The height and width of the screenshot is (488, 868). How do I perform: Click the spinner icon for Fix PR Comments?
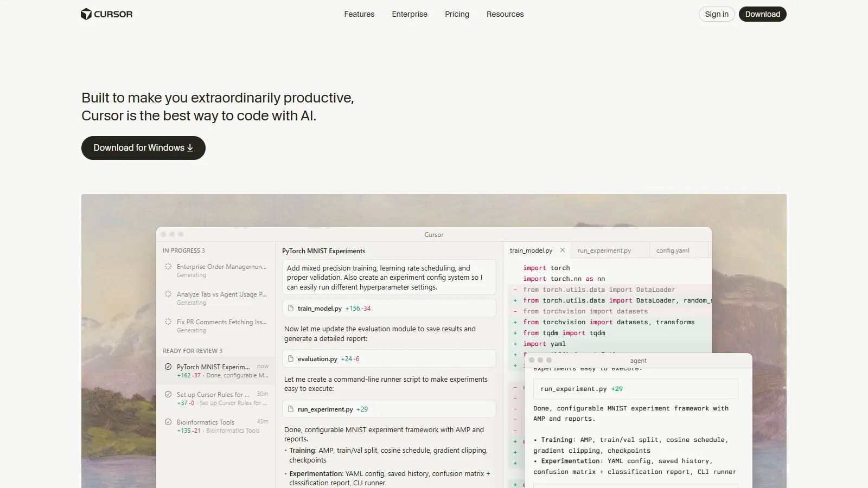pos(168,322)
